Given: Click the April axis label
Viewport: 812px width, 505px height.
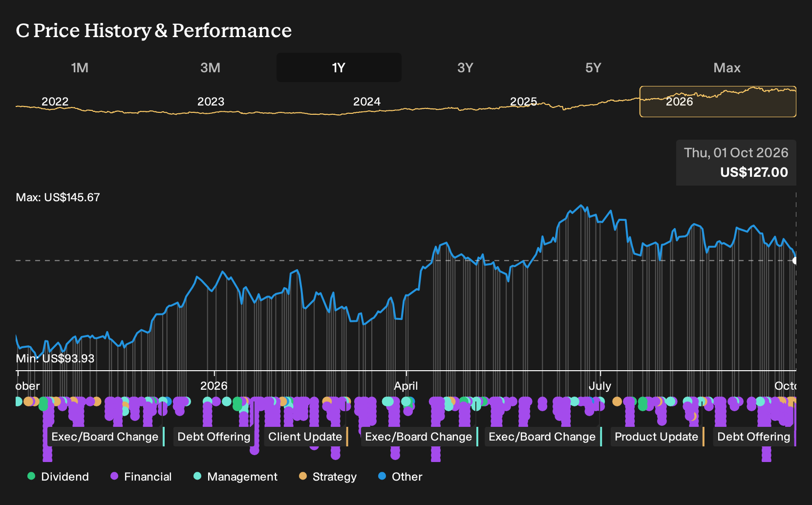Looking at the screenshot, I should [x=406, y=386].
